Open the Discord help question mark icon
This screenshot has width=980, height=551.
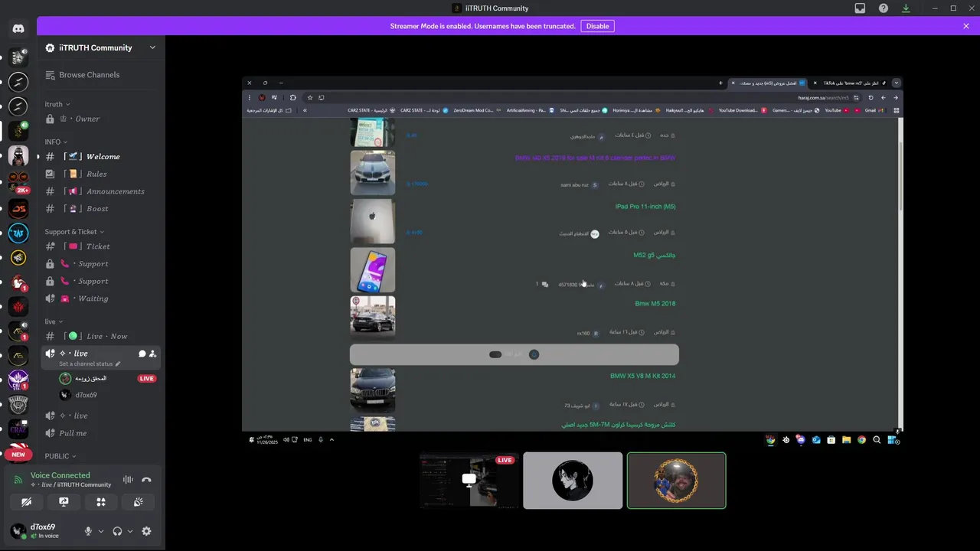tap(883, 8)
